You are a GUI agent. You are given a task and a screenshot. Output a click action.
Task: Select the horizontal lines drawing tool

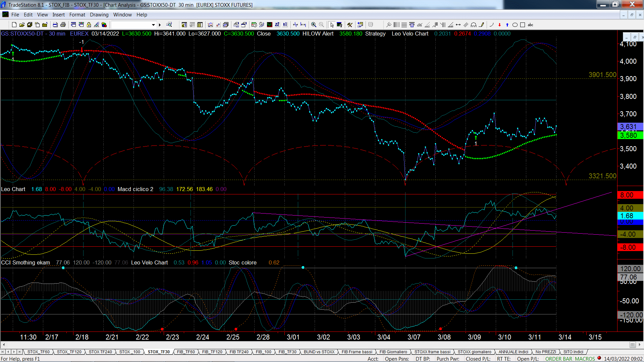pyautogui.click(x=404, y=25)
